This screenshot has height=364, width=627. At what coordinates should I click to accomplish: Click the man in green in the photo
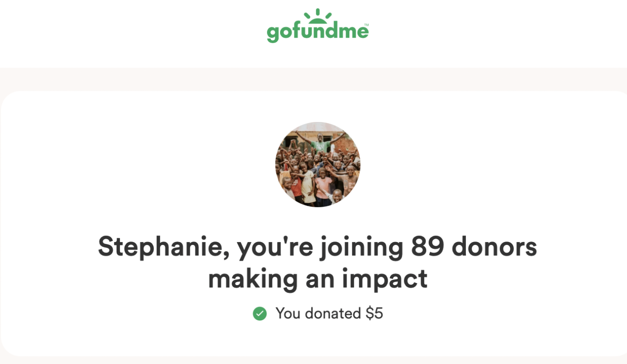tap(319, 142)
